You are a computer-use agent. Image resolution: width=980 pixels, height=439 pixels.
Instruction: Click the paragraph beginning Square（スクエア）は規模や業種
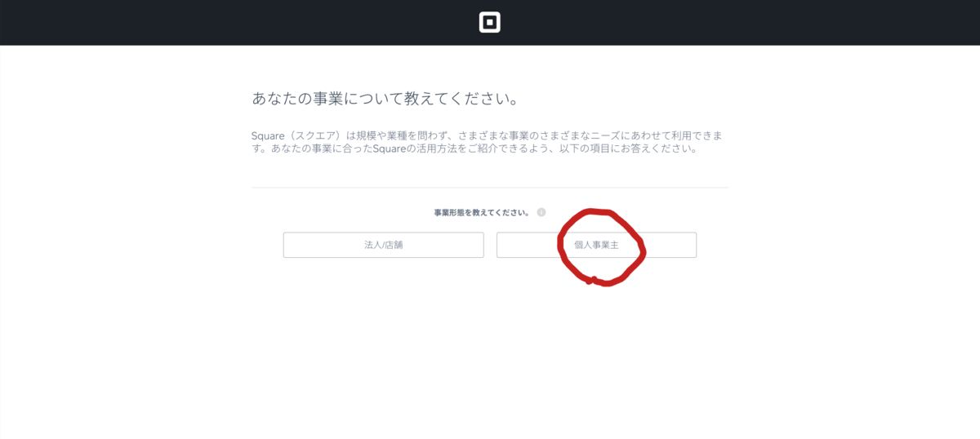click(488, 142)
